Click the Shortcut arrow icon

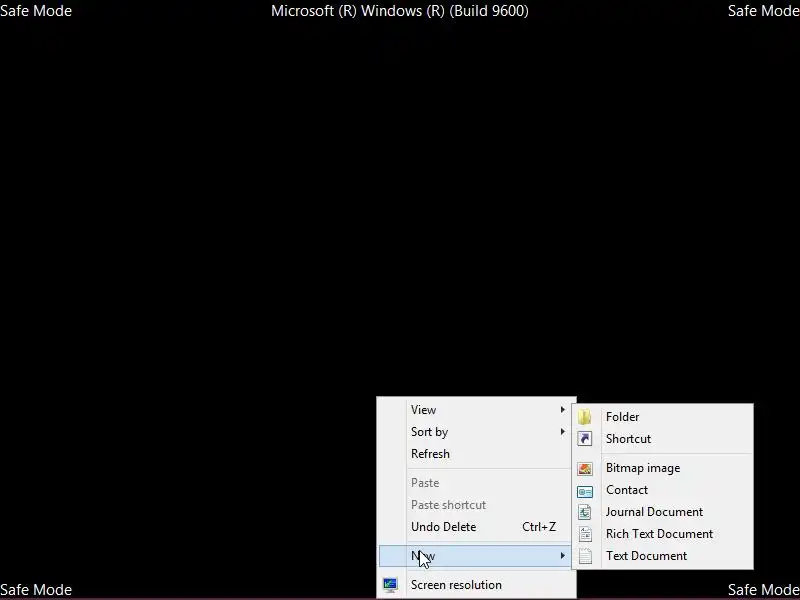click(x=585, y=439)
